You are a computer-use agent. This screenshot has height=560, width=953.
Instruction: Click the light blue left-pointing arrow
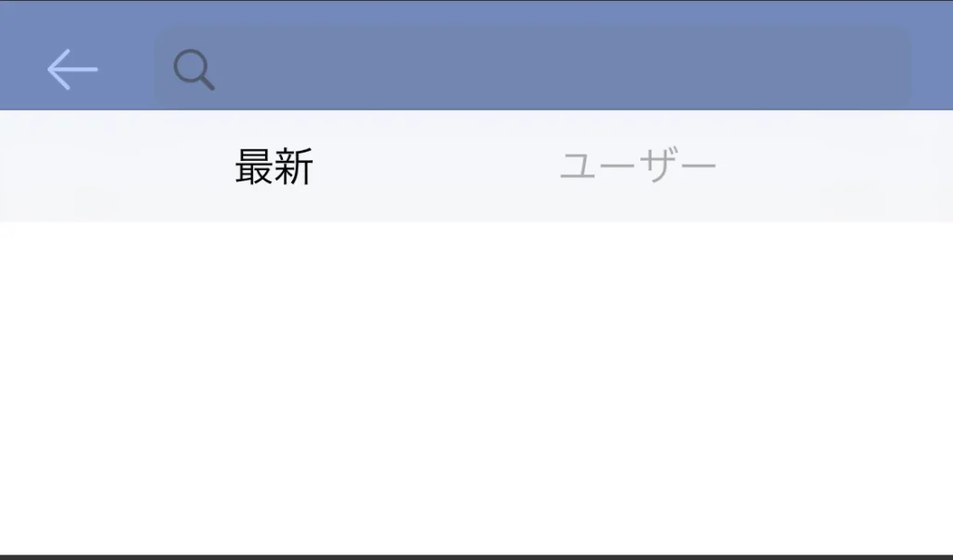point(73,69)
